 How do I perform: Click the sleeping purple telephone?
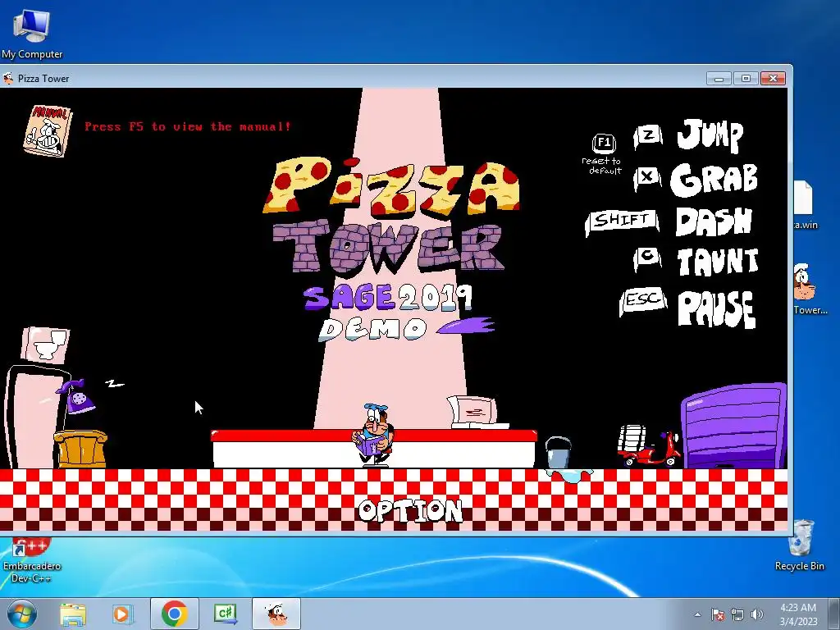[x=78, y=397]
